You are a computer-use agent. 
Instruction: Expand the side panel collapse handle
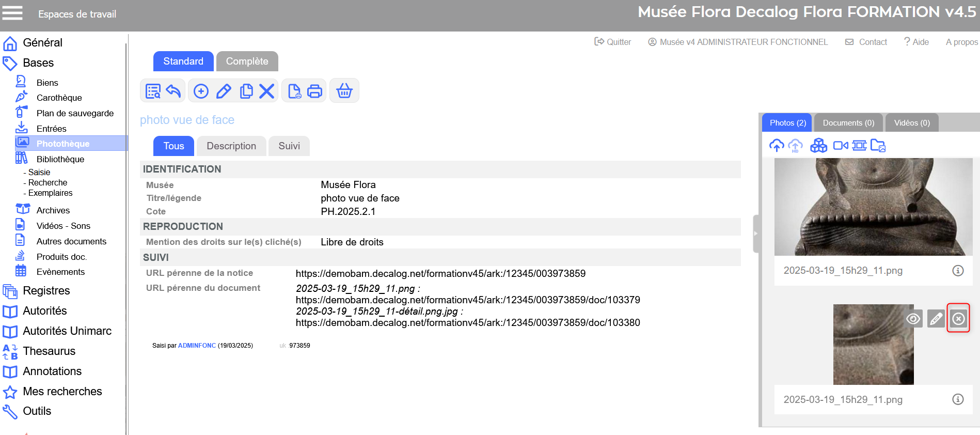[x=756, y=234]
